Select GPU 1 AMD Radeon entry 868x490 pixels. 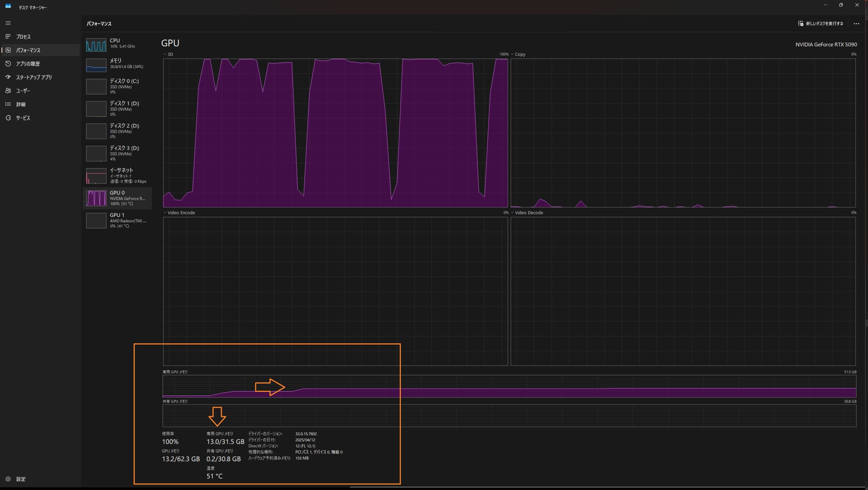(118, 220)
